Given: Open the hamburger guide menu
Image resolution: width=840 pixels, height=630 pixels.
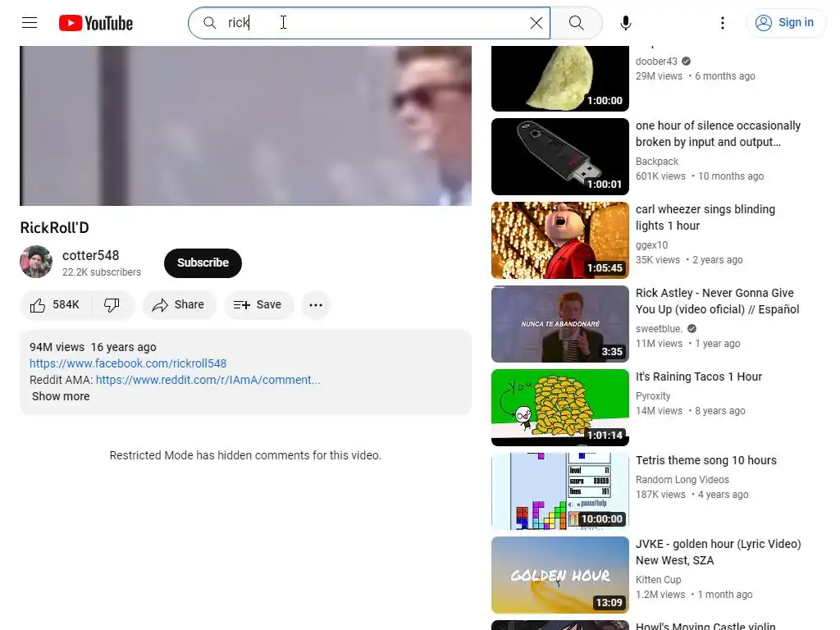Looking at the screenshot, I should tap(30, 22).
